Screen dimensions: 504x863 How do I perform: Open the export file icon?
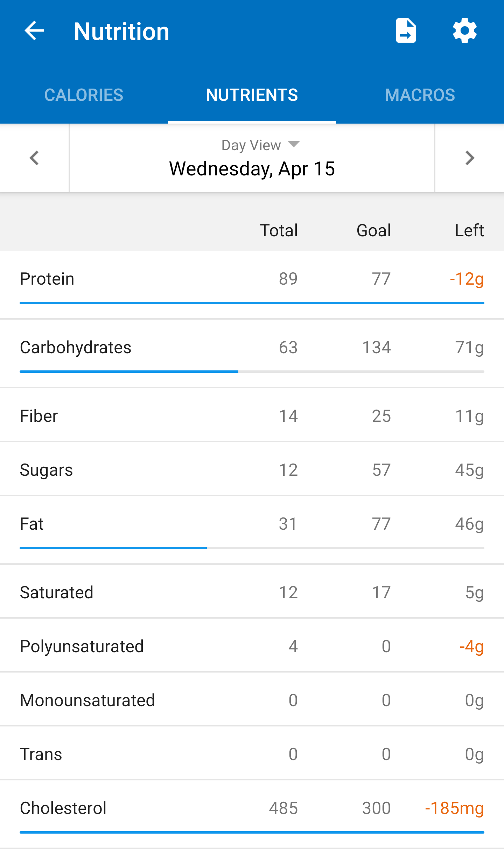point(406,31)
